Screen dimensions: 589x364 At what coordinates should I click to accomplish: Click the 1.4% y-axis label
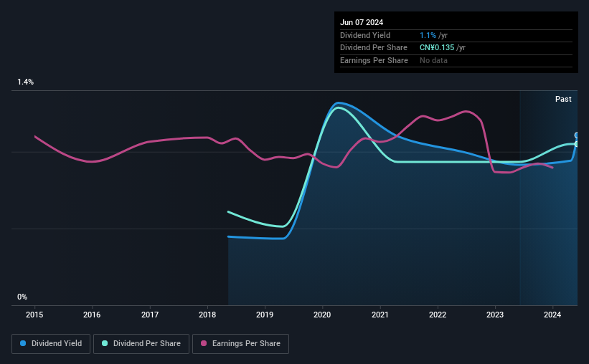pos(26,82)
